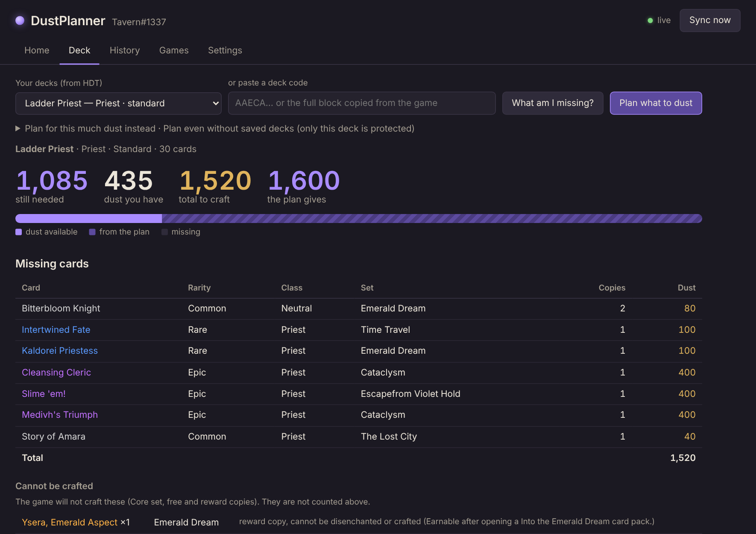Click the Total row's 1,520 dust value
Viewport: 756px width, 534px height.
click(x=683, y=458)
